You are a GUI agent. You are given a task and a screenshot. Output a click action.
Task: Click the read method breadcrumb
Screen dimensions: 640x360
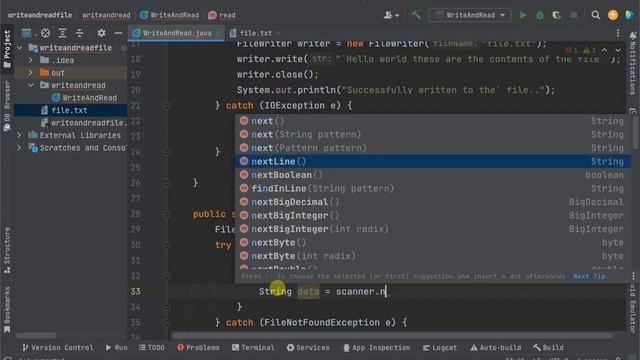pyautogui.click(x=222, y=15)
